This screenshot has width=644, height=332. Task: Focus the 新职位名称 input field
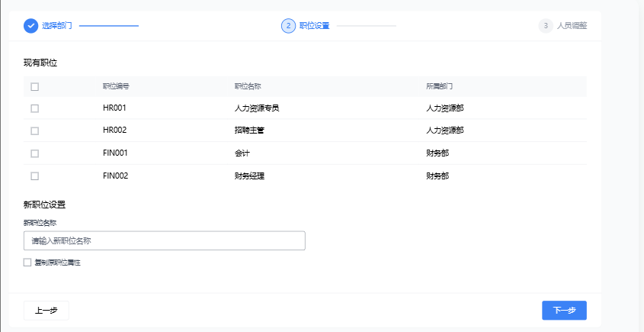(x=164, y=240)
